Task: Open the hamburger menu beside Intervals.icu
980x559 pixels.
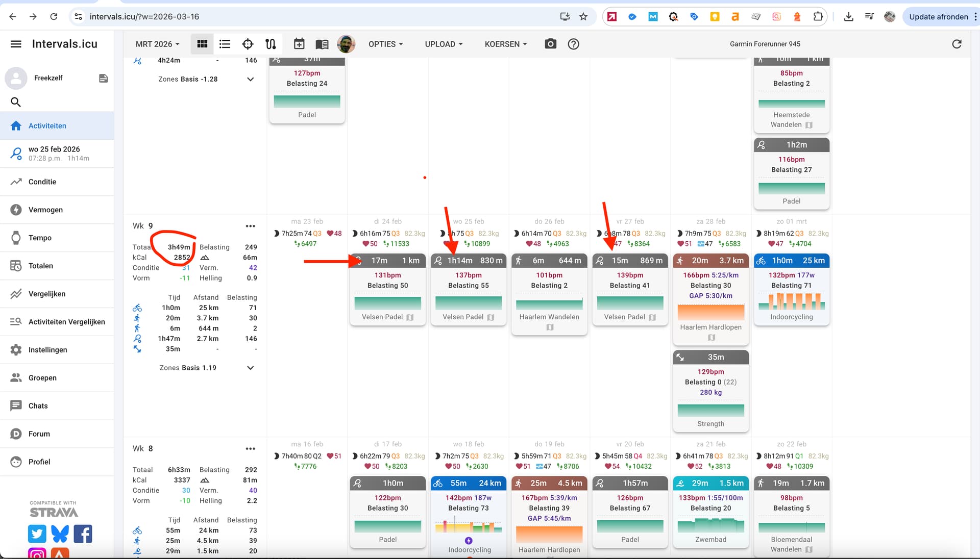Action: tap(16, 44)
